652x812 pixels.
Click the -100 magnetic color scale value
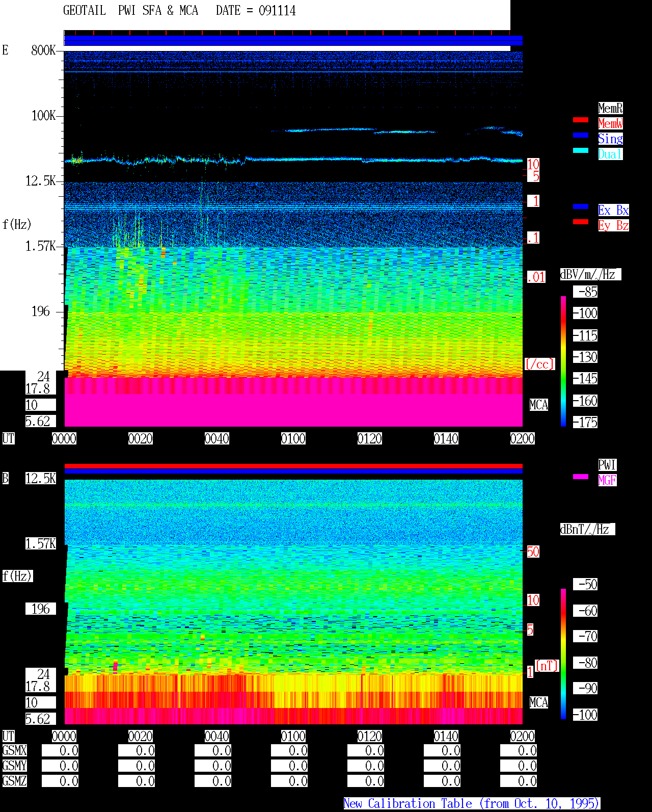coord(586,715)
